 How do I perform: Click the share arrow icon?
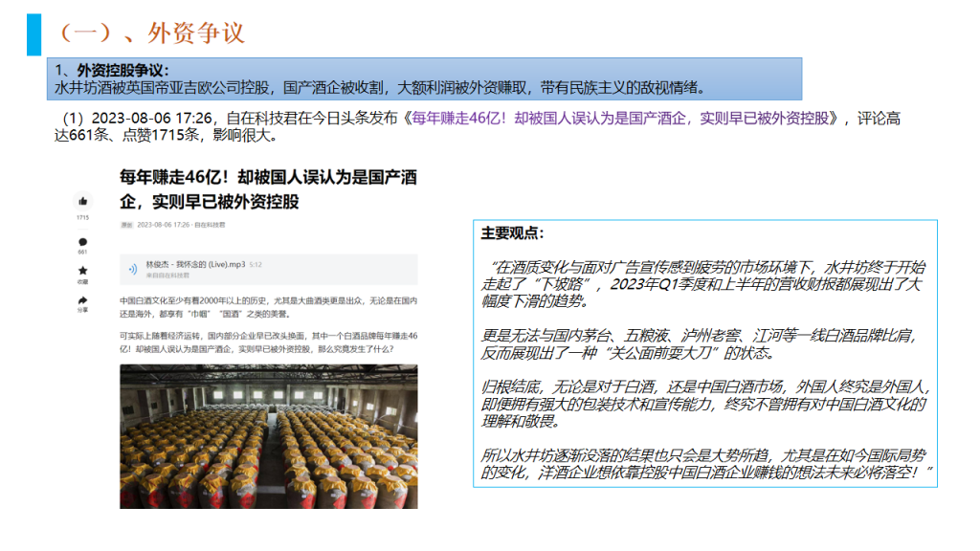click(83, 299)
